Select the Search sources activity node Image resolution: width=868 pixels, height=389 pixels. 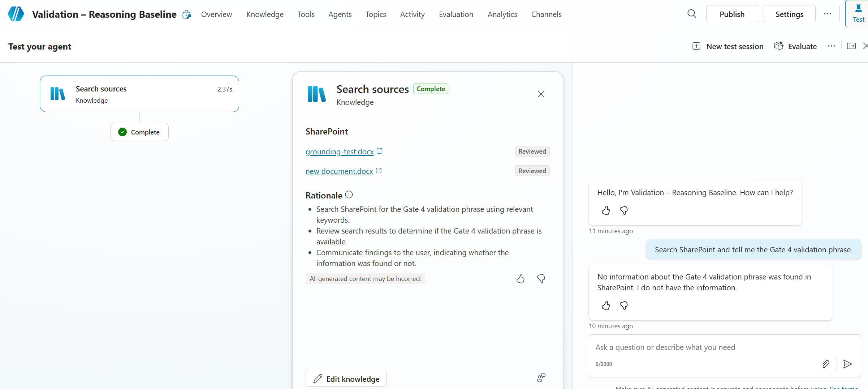(139, 94)
